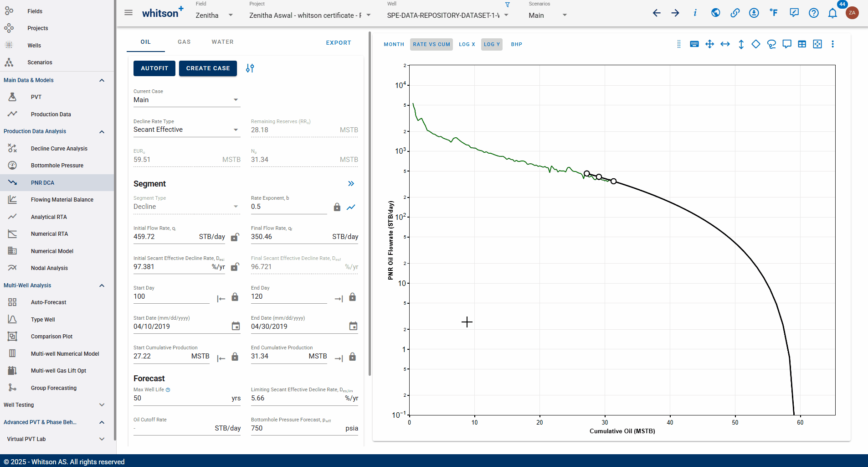868x467 pixels.
Task: Open the plot three-dot more menu
Action: coord(832,44)
